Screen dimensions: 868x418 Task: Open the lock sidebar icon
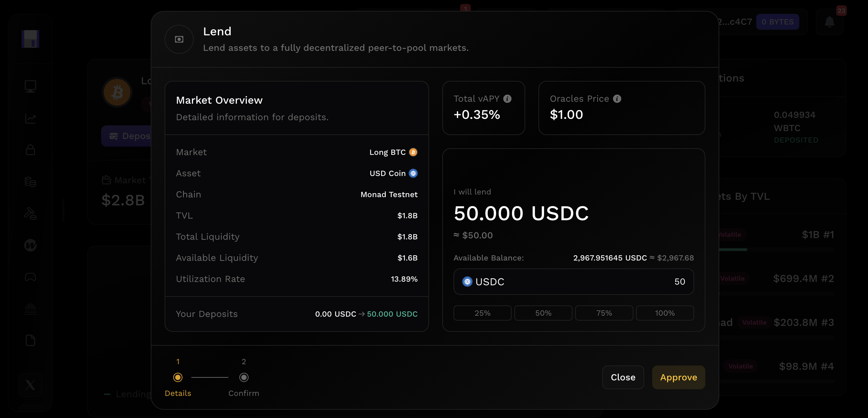tap(30, 150)
